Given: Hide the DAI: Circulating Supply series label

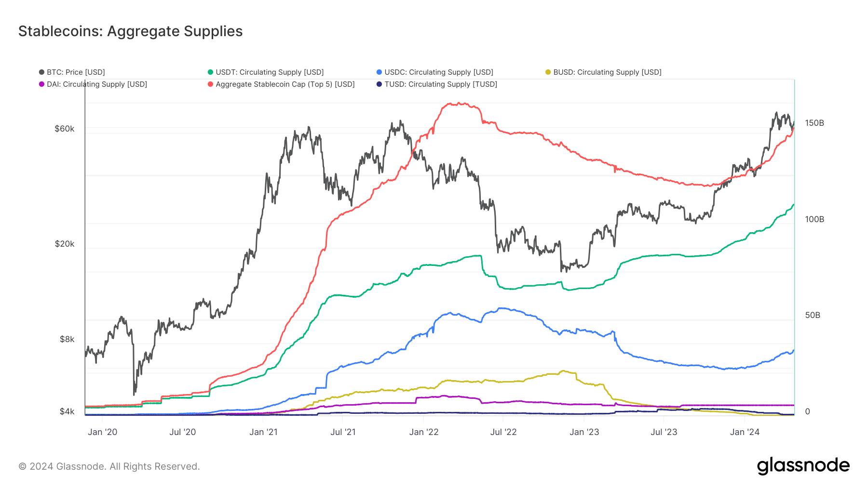Looking at the screenshot, I should coord(97,84).
